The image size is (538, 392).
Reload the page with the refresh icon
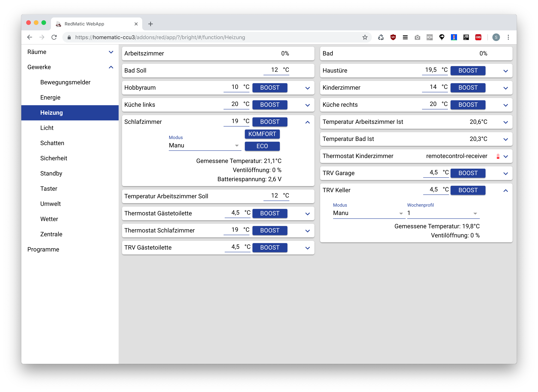coord(54,37)
